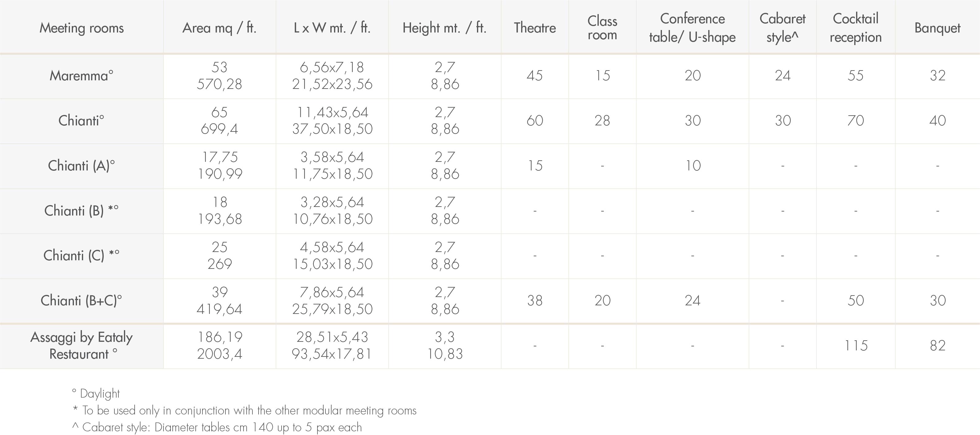Select the Cabaret style diameter tables footnote
Screen dimensions: 980x435
pyautogui.click(x=217, y=427)
